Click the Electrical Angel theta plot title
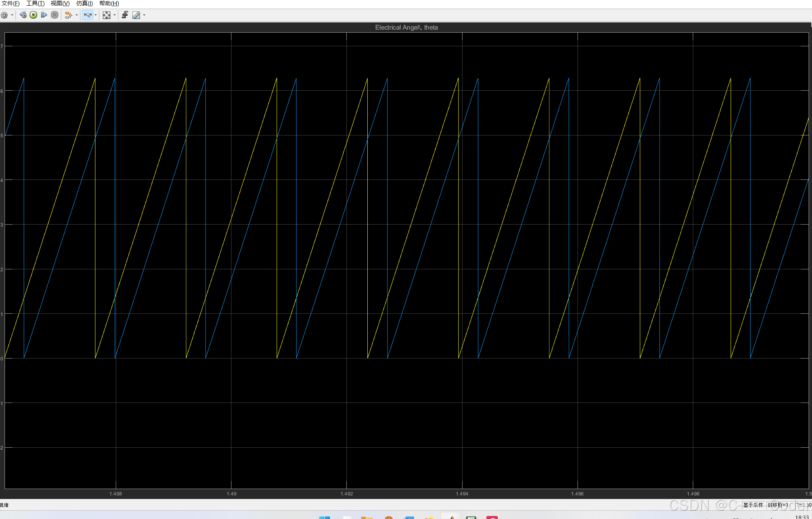The width and height of the screenshot is (812, 519). 406,27
